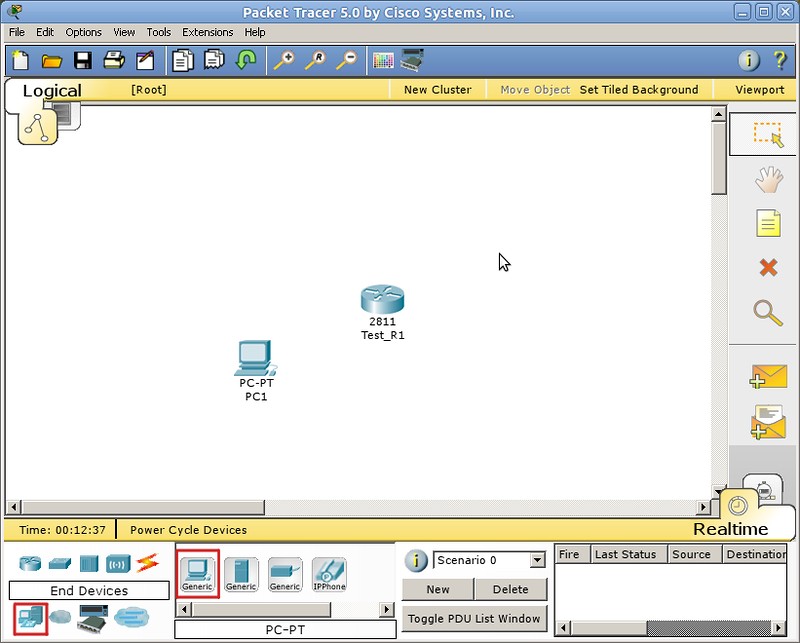The height and width of the screenshot is (643, 800).
Task: Select Multiuser Connection category icon
Action: [132, 617]
